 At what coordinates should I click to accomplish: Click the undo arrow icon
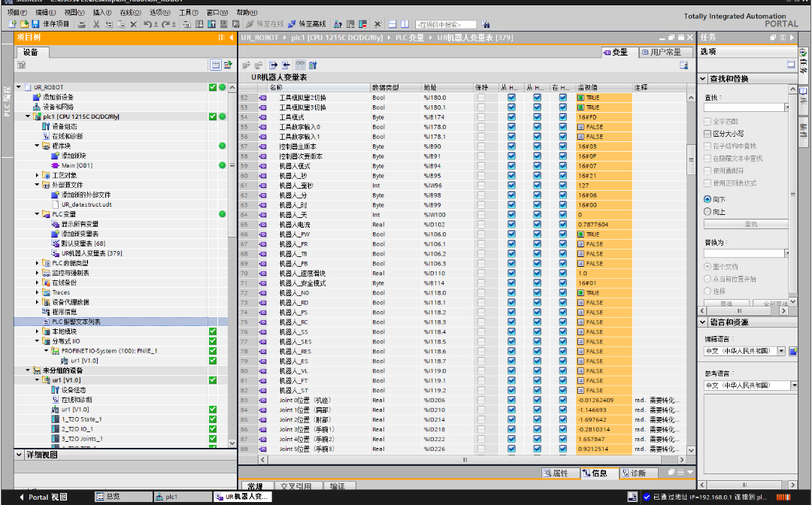(147, 24)
